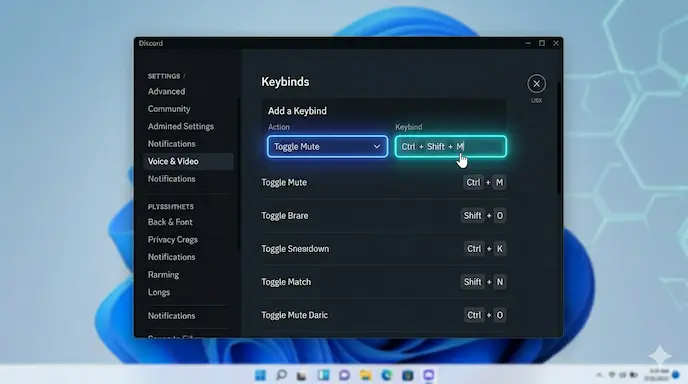
Task: Open the Toggle Mute action dropdown
Action: 327,147
